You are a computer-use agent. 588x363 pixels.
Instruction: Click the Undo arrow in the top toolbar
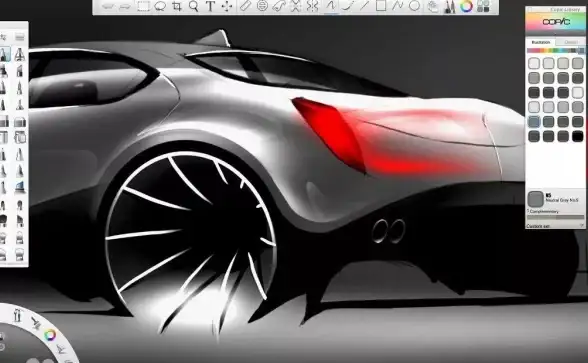(108, 6)
